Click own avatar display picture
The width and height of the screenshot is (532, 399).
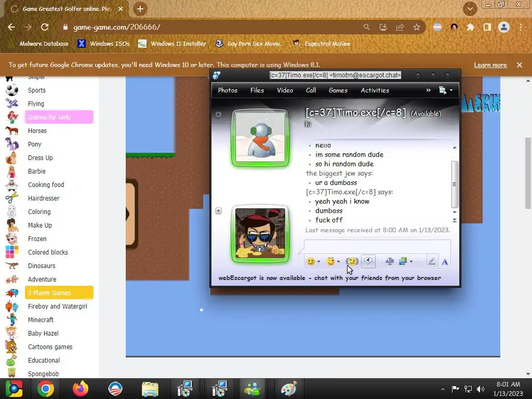click(260, 234)
